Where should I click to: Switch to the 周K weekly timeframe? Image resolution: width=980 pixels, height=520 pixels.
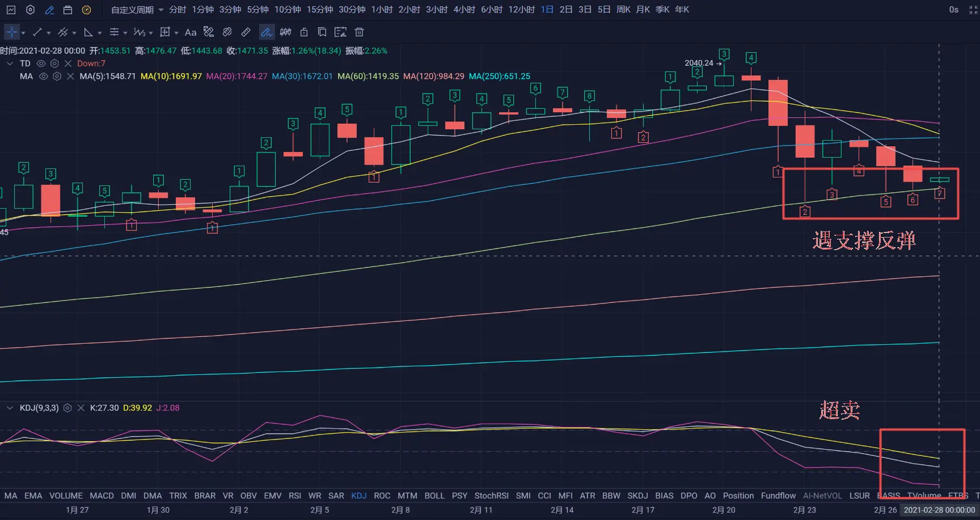click(623, 10)
